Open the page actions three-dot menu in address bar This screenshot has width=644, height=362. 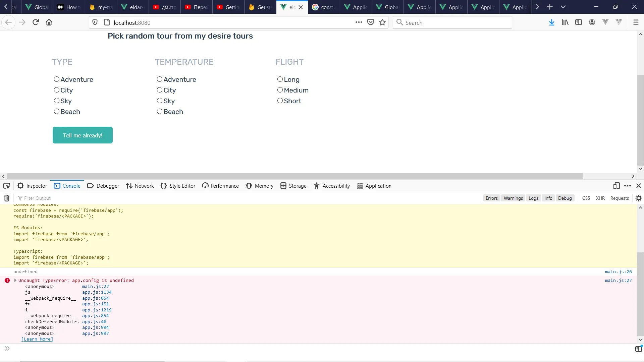pos(359,22)
